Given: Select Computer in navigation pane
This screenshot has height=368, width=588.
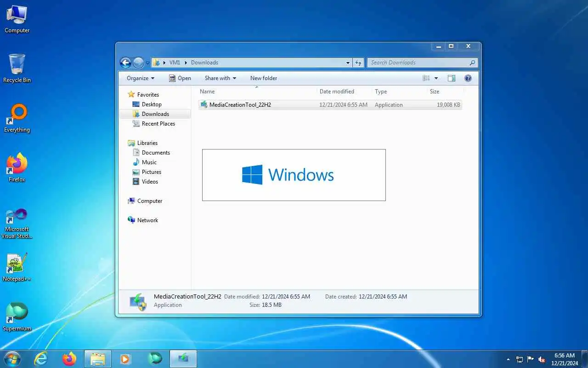Looking at the screenshot, I should click(150, 201).
